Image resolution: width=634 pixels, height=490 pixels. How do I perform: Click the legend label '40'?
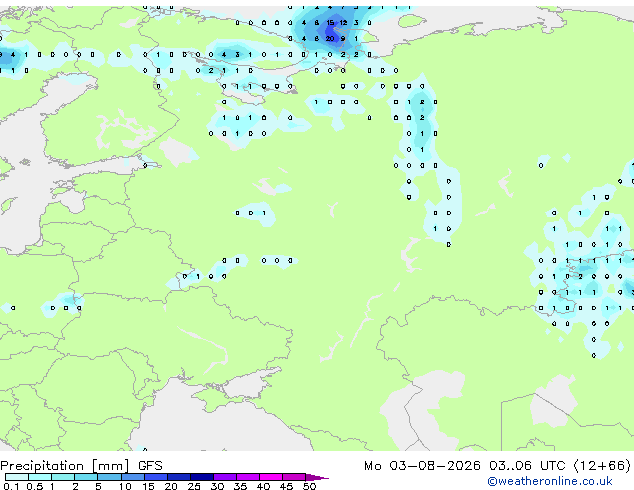click(263, 486)
